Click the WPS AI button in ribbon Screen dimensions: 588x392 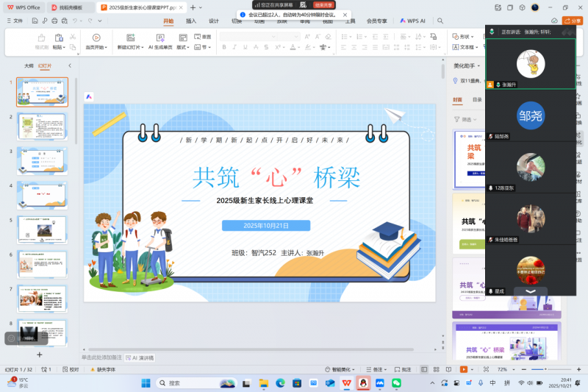tap(412, 21)
